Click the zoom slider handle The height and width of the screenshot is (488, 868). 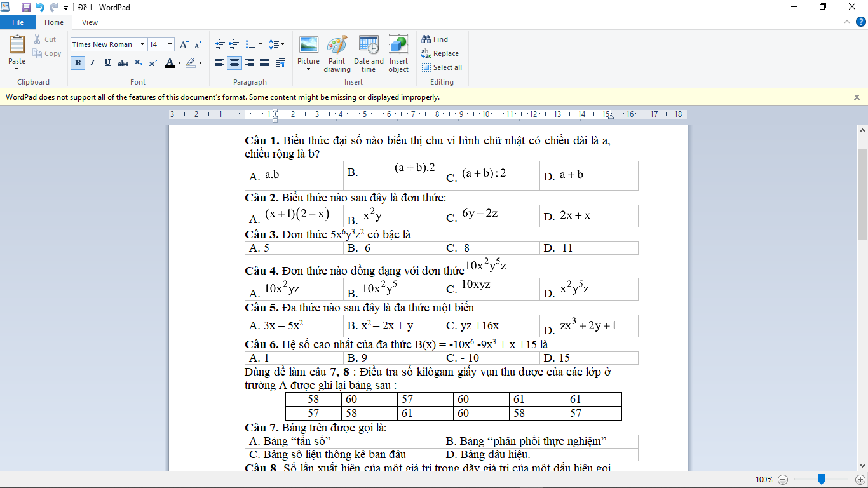click(x=822, y=479)
